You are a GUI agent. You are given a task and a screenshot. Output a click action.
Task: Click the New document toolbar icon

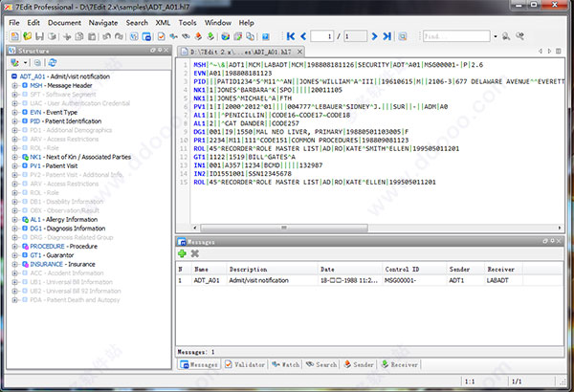coord(14,36)
